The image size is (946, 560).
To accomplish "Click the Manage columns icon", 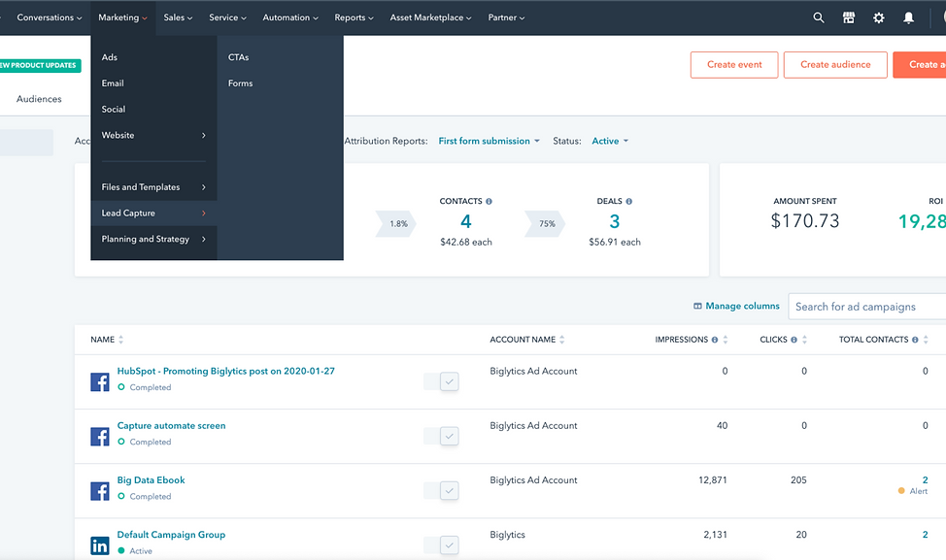I will (696, 306).
